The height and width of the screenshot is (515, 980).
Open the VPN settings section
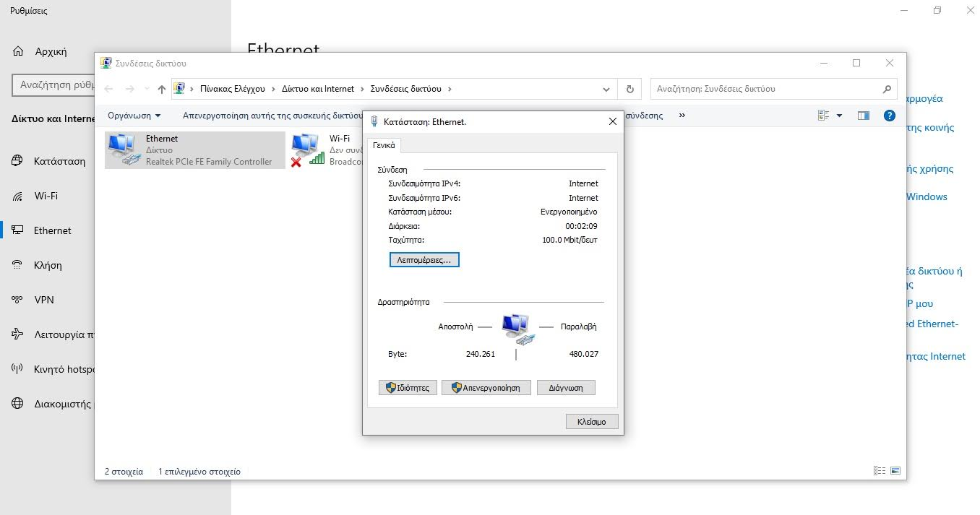(x=44, y=300)
